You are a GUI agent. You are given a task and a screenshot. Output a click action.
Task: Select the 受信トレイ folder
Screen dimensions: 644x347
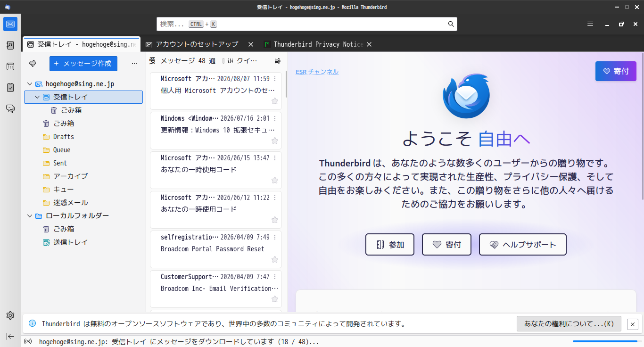pyautogui.click(x=83, y=97)
